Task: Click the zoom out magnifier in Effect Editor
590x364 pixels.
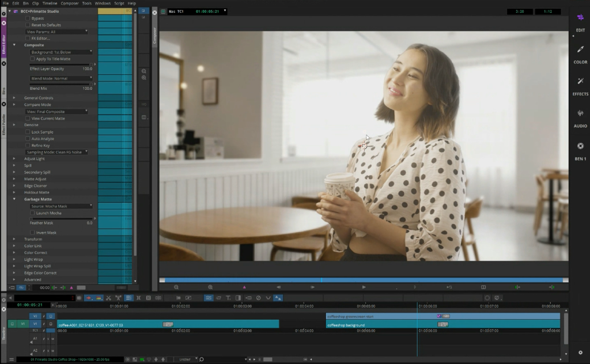Action: [144, 71]
